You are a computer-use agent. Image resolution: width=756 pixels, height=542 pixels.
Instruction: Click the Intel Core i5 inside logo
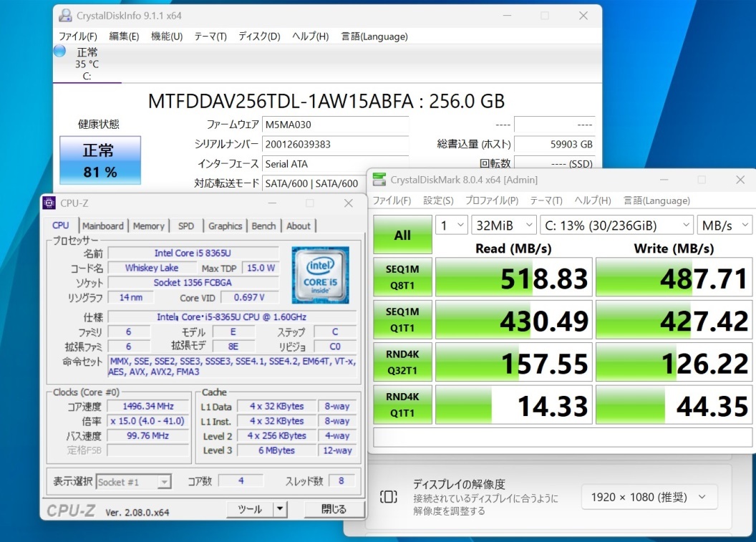(x=320, y=275)
